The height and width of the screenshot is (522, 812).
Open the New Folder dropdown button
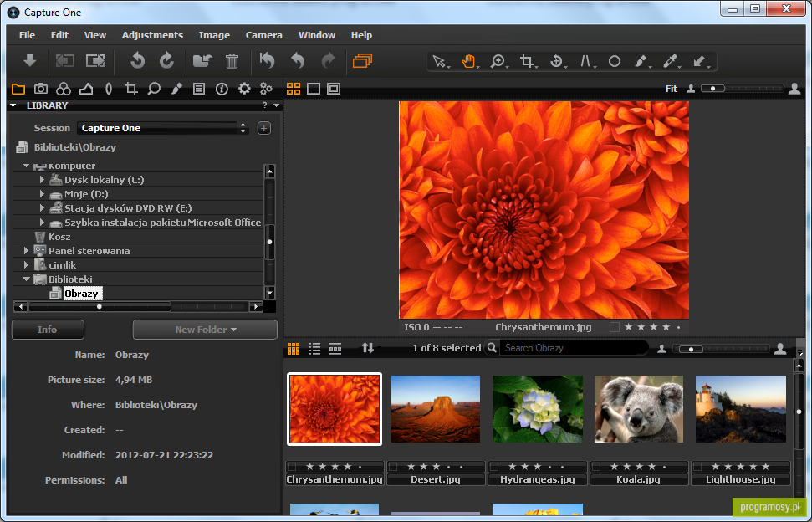[205, 330]
